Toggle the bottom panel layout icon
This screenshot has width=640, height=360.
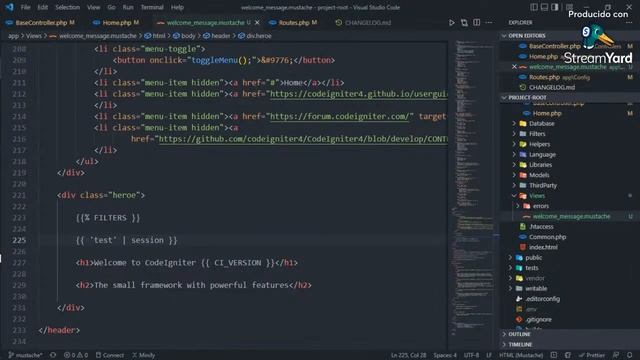544,7
